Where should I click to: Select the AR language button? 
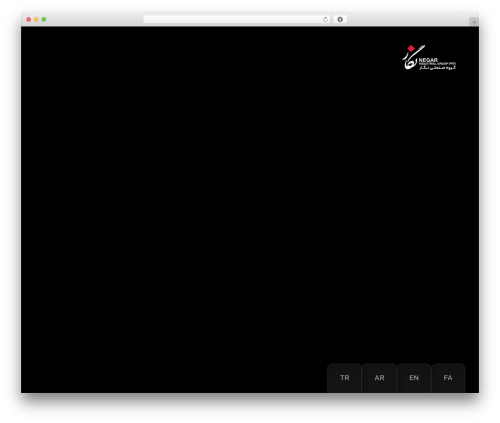(379, 378)
